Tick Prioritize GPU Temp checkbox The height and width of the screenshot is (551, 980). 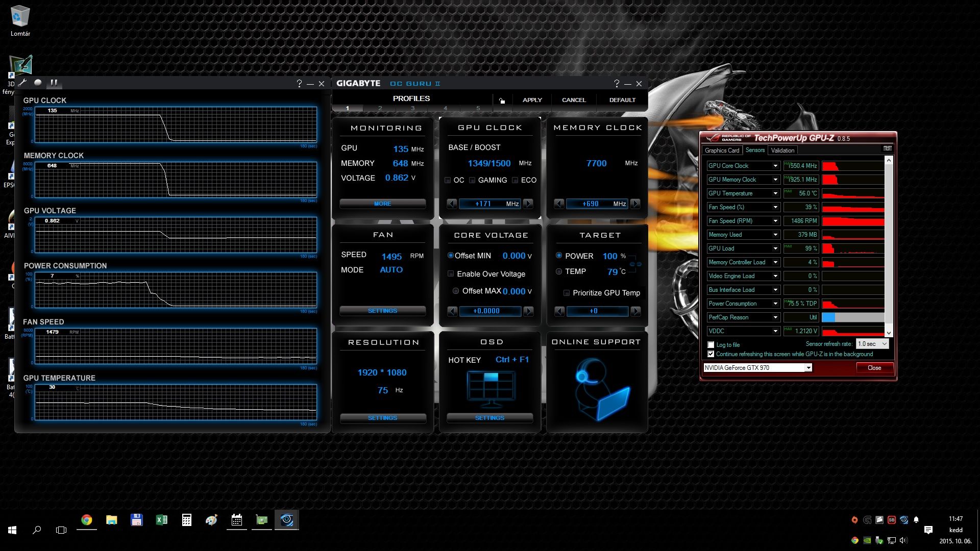tap(566, 293)
